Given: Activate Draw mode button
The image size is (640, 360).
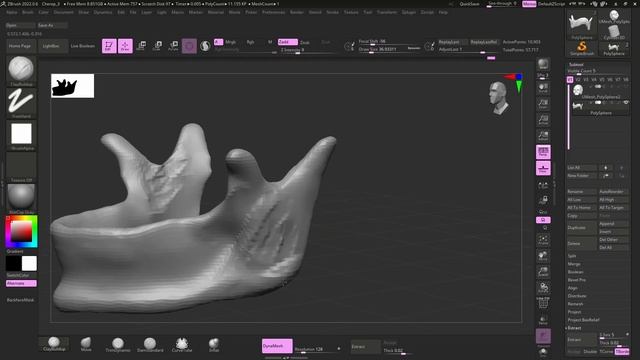Looking at the screenshot, I should [125, 46].
